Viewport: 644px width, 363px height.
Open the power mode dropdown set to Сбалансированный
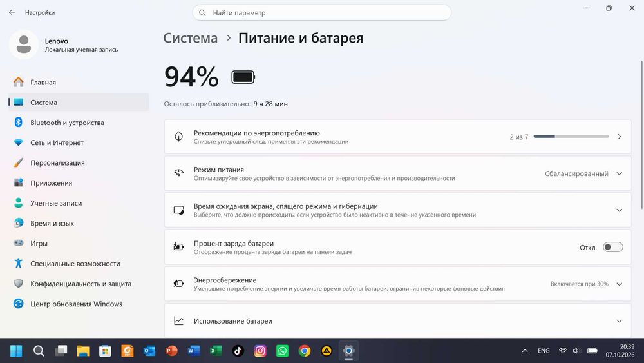(x=583, y=173)
